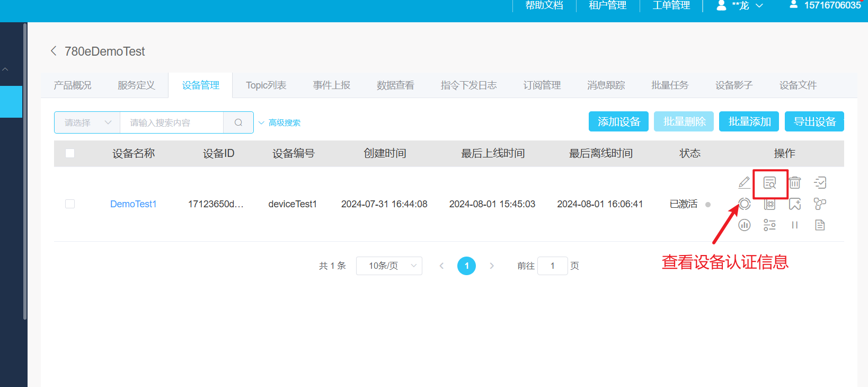Click the connected nodes topology icon
868x387 pixels.
[820, 204]
